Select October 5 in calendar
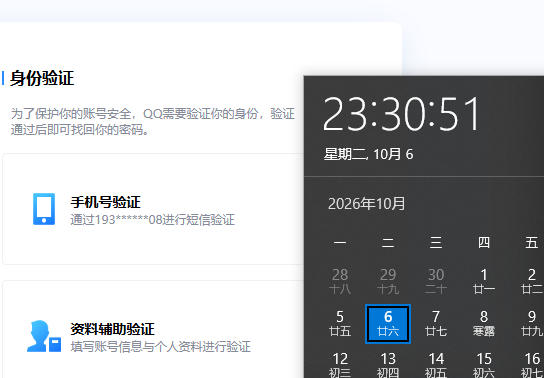The height and width of the screenshot is (378, 544). (340, 324)
